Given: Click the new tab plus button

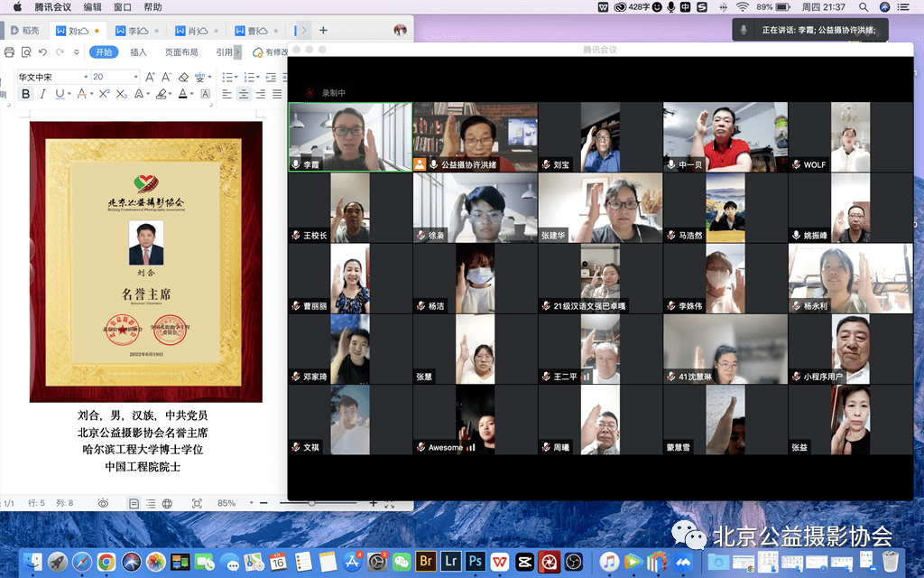Looking at the screenshot, I should [x=323, y=30].
